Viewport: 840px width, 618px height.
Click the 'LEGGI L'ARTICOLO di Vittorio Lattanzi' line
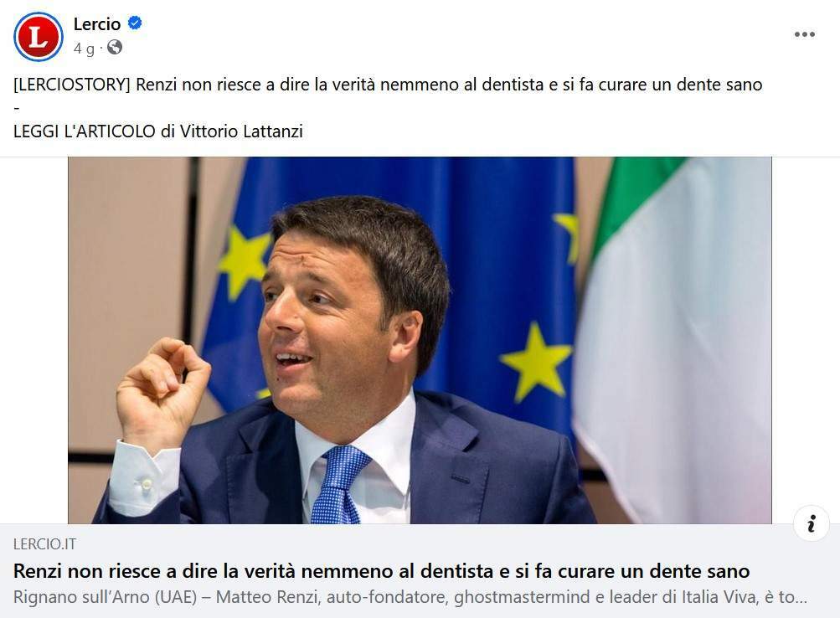point(158,131)
